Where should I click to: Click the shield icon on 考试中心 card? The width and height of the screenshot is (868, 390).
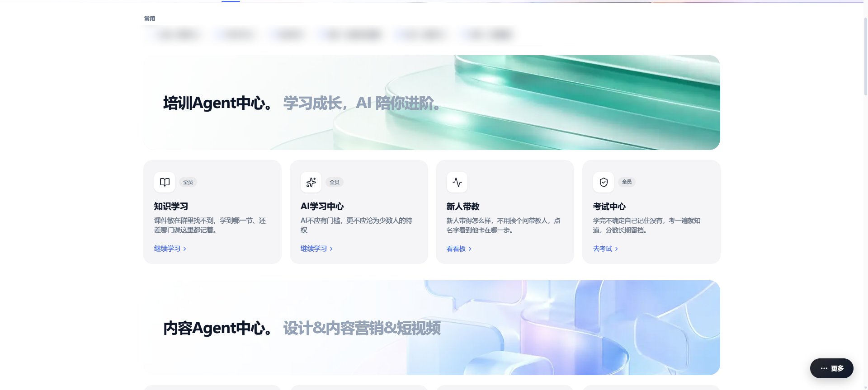(604, 182)
